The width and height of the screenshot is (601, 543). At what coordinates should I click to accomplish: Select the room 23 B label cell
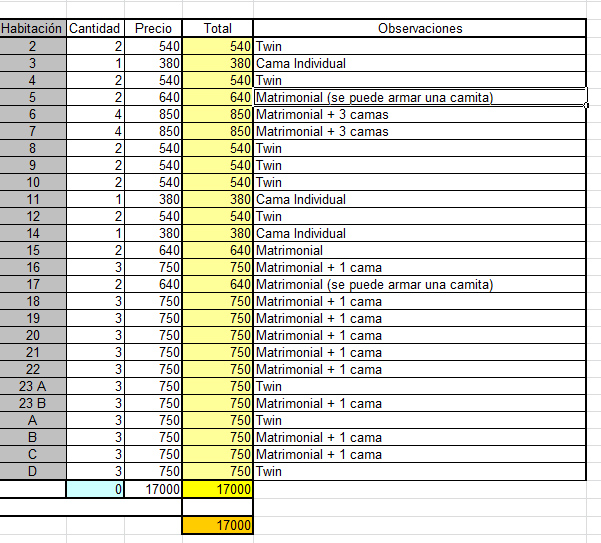point(33,403)
